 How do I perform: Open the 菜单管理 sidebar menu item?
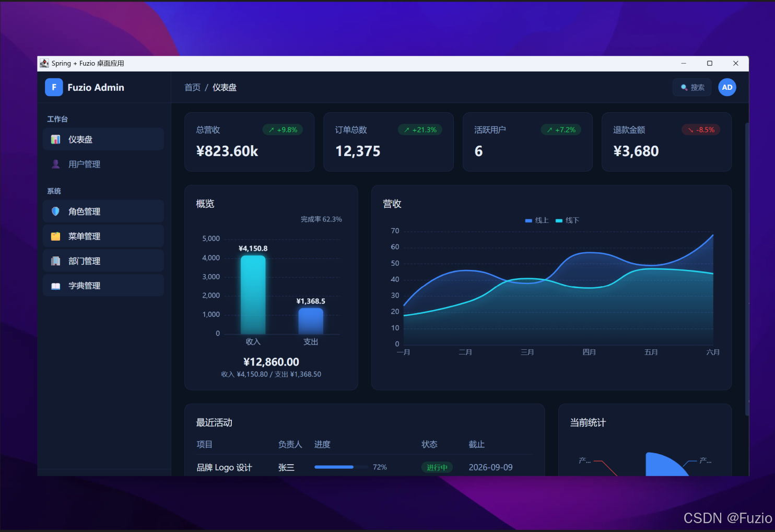click(103, 236)
